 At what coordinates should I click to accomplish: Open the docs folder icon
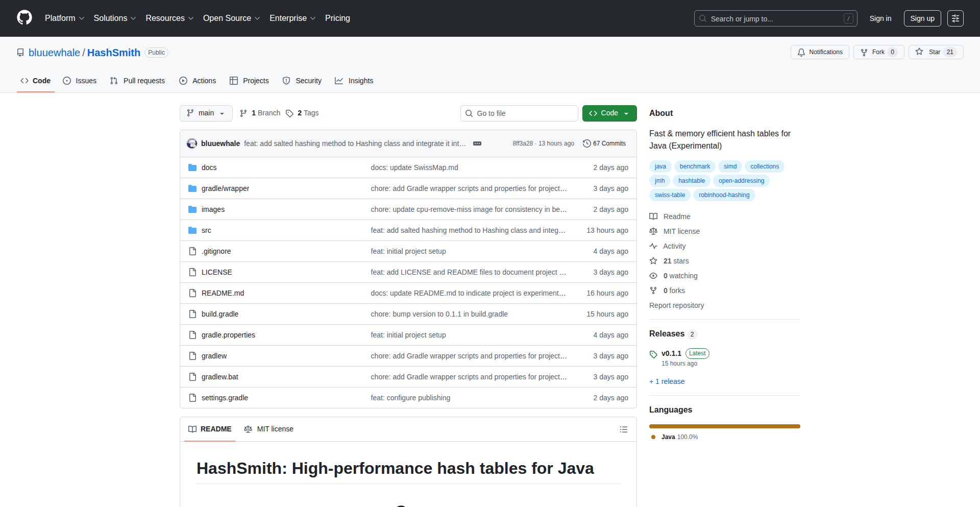tap(192, 167)
